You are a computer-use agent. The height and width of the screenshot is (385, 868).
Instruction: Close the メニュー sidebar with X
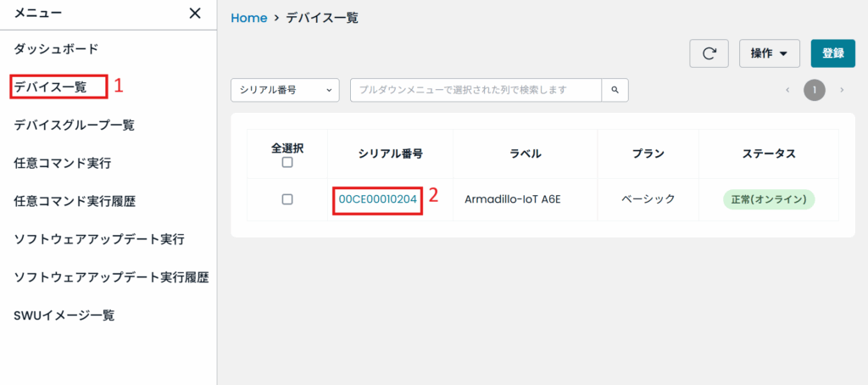click(x=195, y=13)
